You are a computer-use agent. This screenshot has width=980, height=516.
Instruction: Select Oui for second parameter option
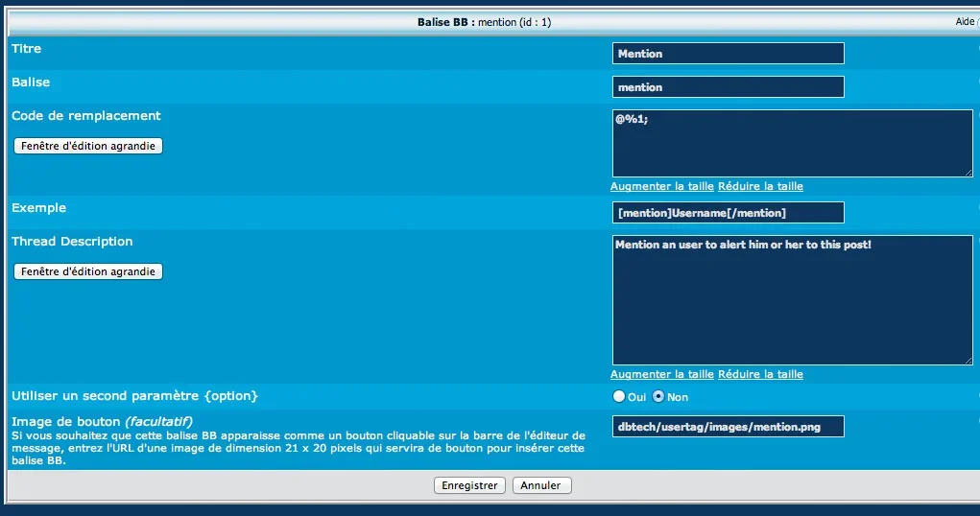pos(619,396)
